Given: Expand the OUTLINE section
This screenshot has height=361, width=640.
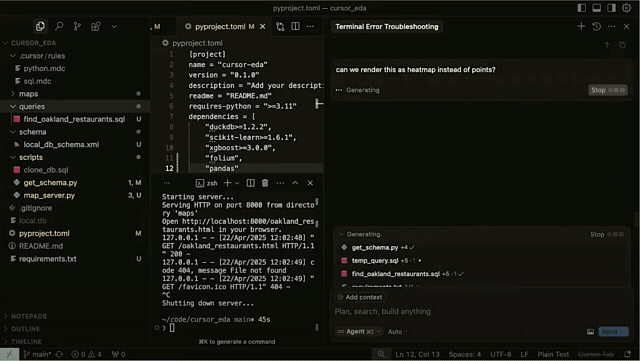Looking at the screenshot, I should point(25,329).
